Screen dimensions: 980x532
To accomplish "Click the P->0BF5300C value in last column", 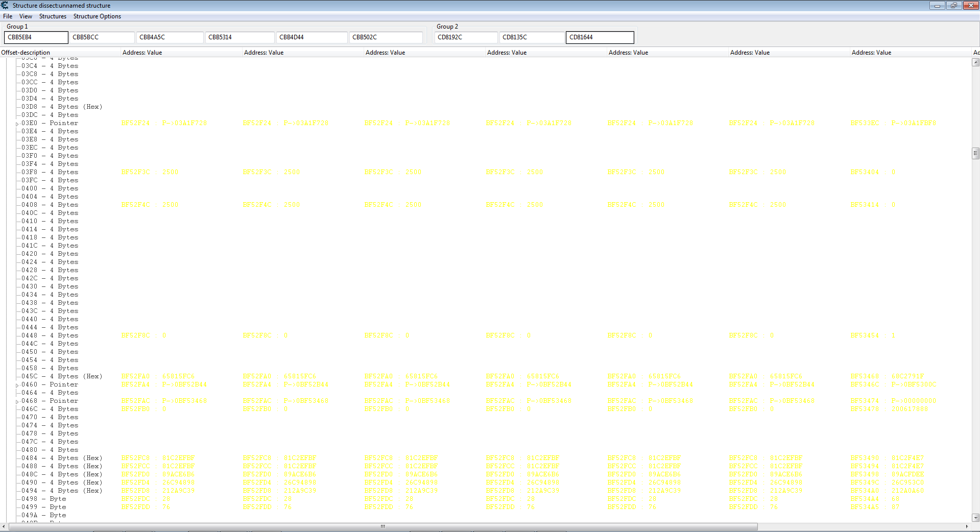I will click(914, 384).
